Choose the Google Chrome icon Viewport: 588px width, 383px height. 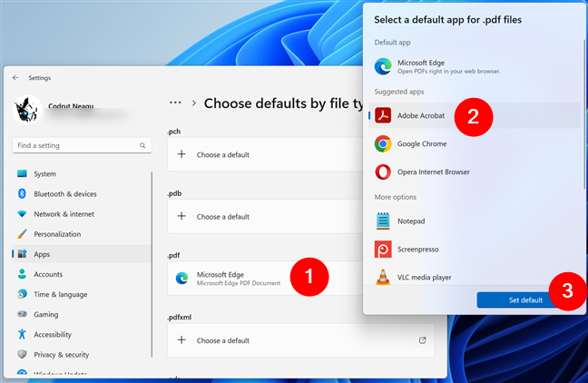[x=384, y=143]
